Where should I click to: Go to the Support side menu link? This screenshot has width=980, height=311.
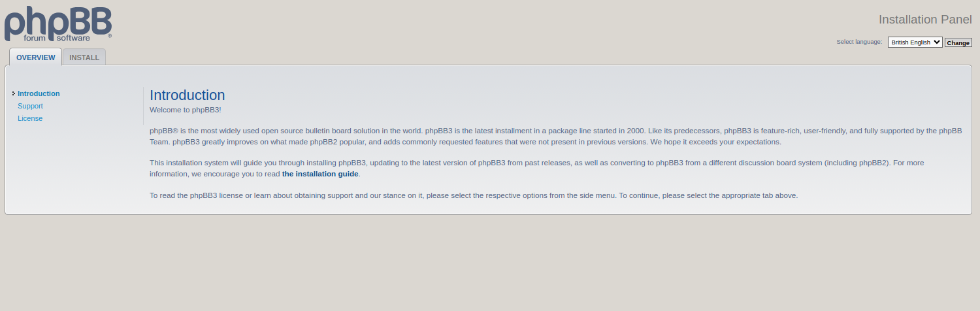coord(30,106)
